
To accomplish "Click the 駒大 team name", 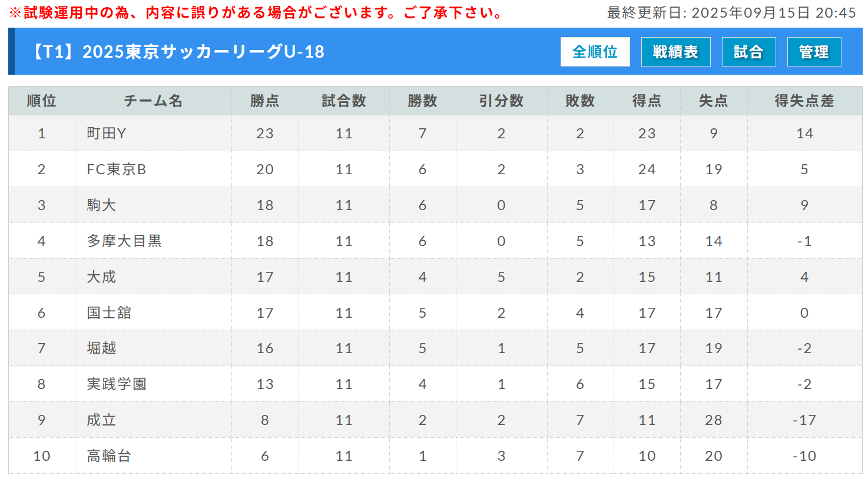I will pos(101,205).
